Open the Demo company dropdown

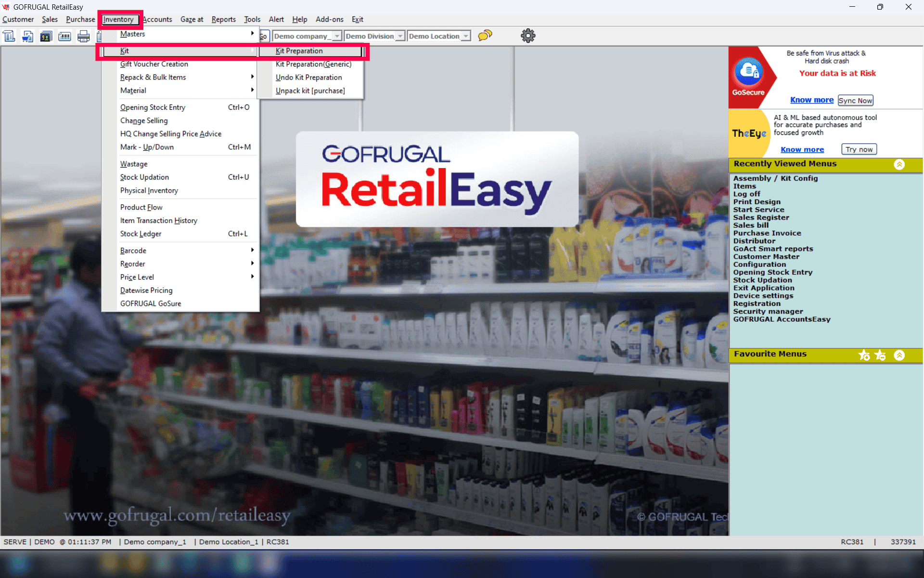point(337,36)
